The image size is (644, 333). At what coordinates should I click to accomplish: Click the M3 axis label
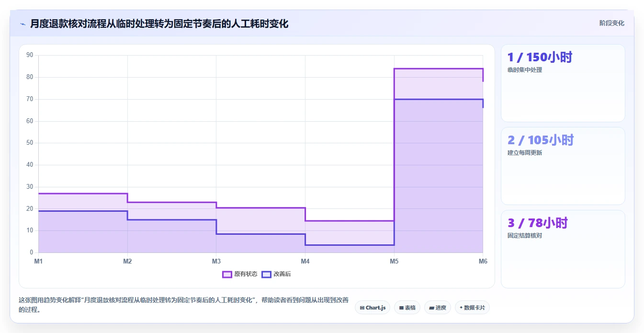pos(216,261)
